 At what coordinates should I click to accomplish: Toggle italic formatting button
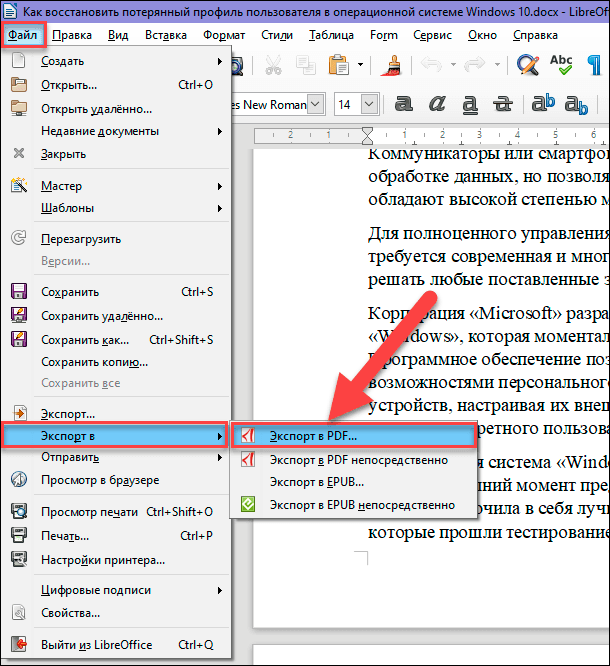(x=437, y=104)
